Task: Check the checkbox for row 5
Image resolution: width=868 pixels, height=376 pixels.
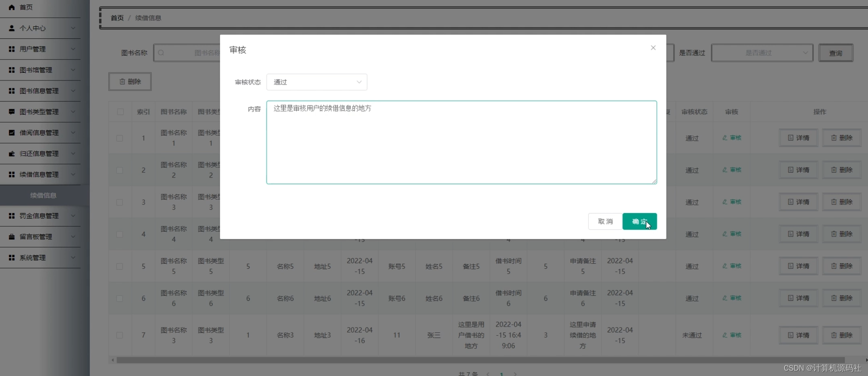Action: [120, 266]
